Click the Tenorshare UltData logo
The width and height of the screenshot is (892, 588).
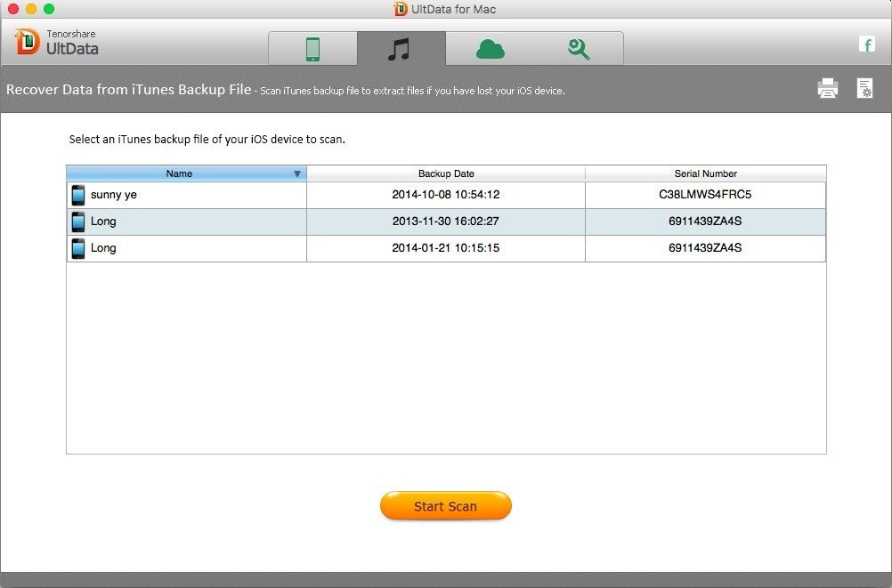(x=56, y=42)
